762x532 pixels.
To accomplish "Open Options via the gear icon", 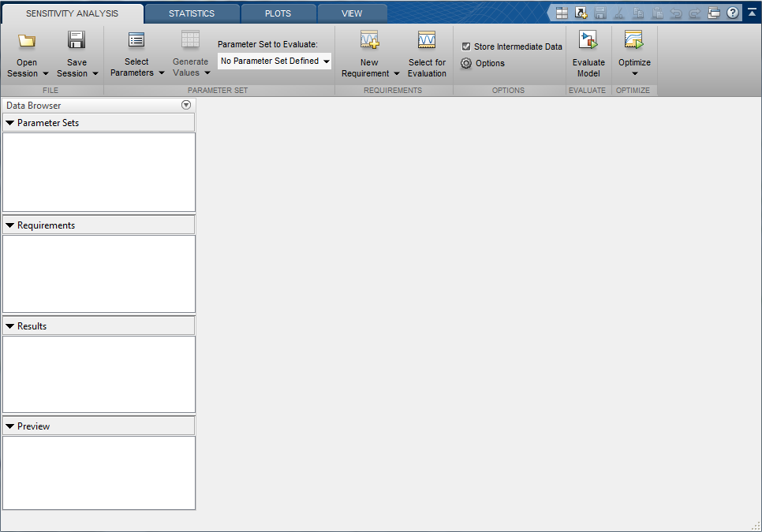I will click(466, 63).
